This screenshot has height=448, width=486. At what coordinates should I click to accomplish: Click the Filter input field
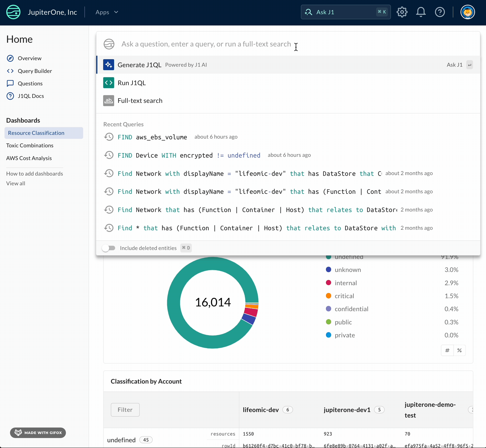coord(125,410)
